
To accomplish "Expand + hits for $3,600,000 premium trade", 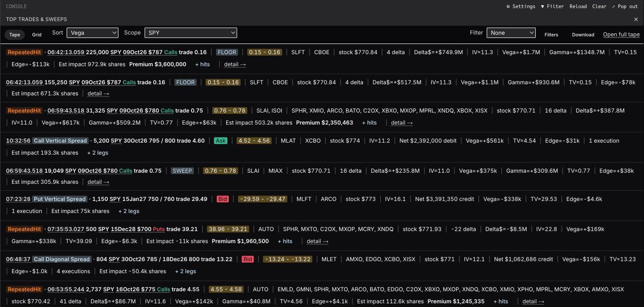I will tap(202, 64).
